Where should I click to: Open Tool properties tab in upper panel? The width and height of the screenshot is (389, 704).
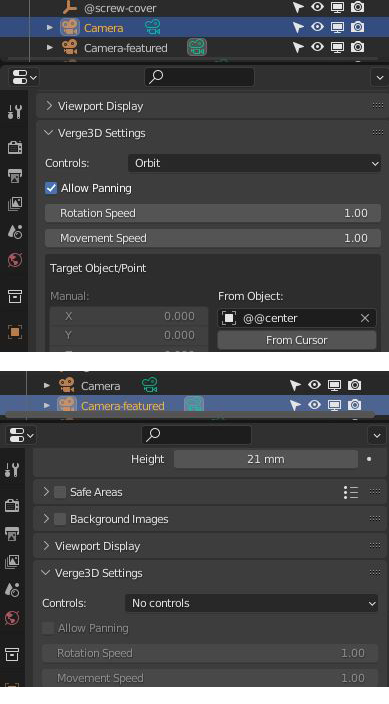tap(14, 111)
